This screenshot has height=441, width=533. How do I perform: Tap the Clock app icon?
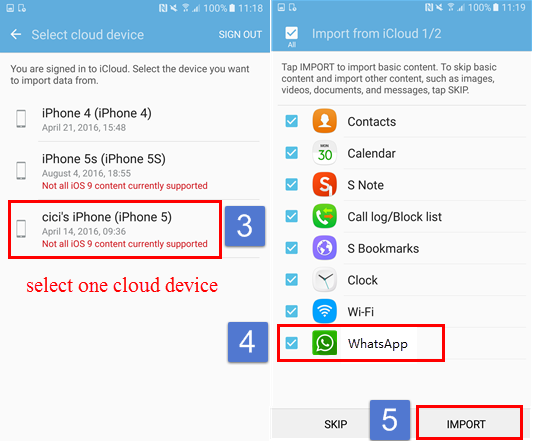325,279
